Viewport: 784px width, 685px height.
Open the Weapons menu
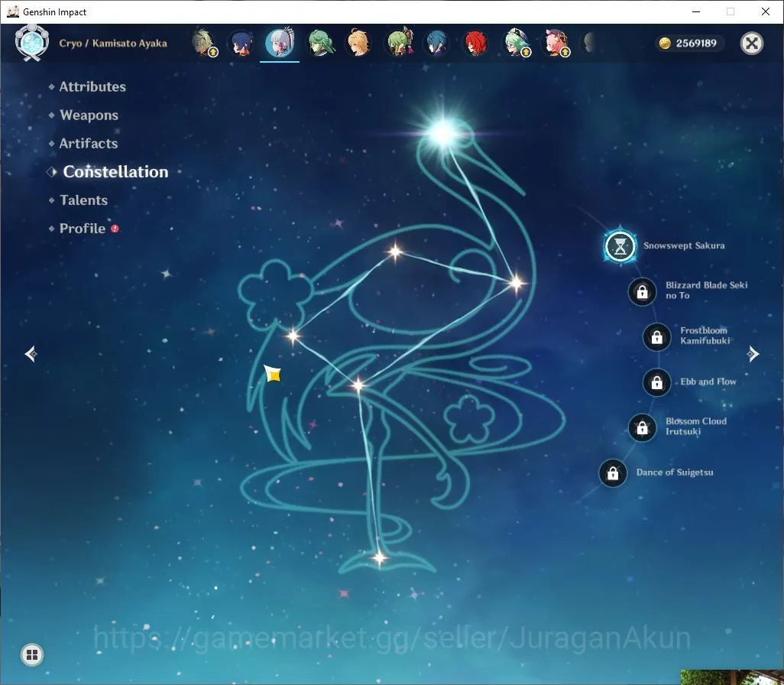coord(89,115)
